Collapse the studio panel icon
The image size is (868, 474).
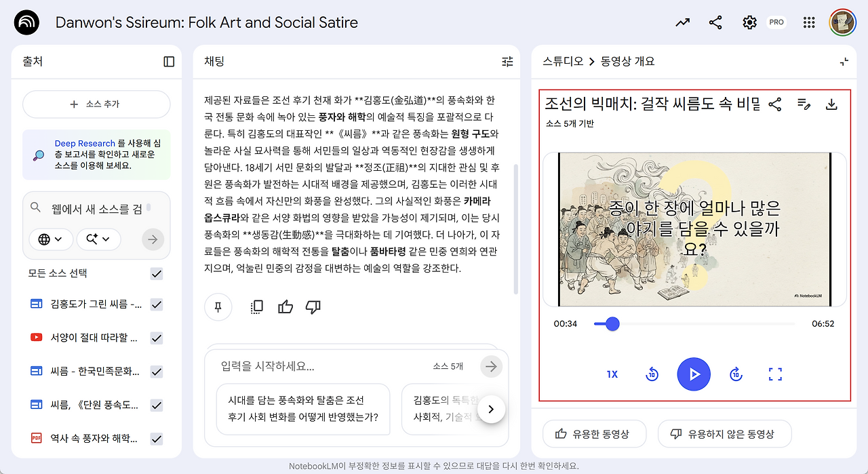pyautogui.click(x=844, y=62)
